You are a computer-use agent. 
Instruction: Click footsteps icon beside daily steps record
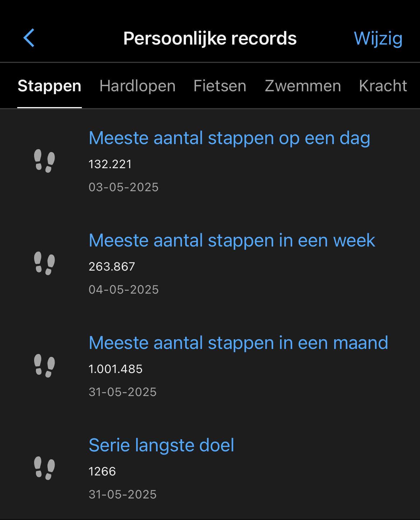click(x=45, y=161)
